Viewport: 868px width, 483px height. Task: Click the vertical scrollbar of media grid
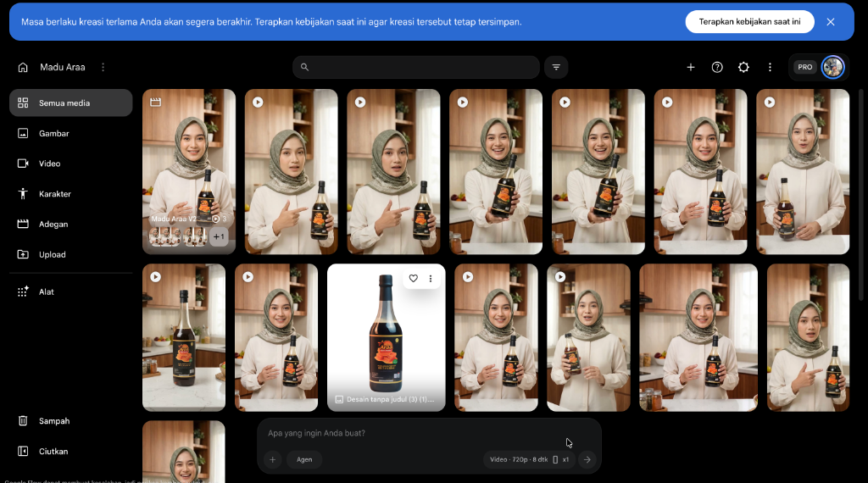click(x=861, y=195)
